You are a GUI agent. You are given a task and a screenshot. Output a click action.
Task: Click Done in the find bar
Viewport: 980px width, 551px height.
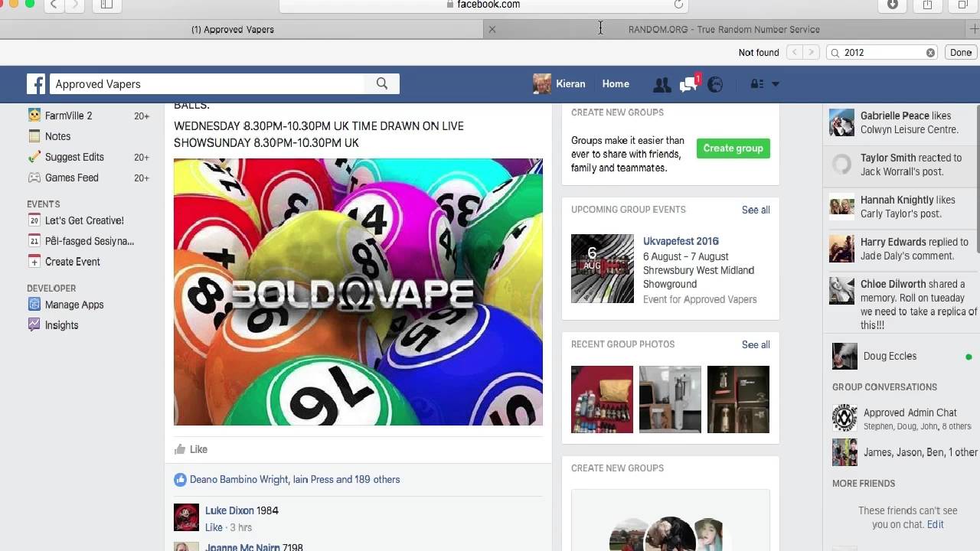coord(961,52)
